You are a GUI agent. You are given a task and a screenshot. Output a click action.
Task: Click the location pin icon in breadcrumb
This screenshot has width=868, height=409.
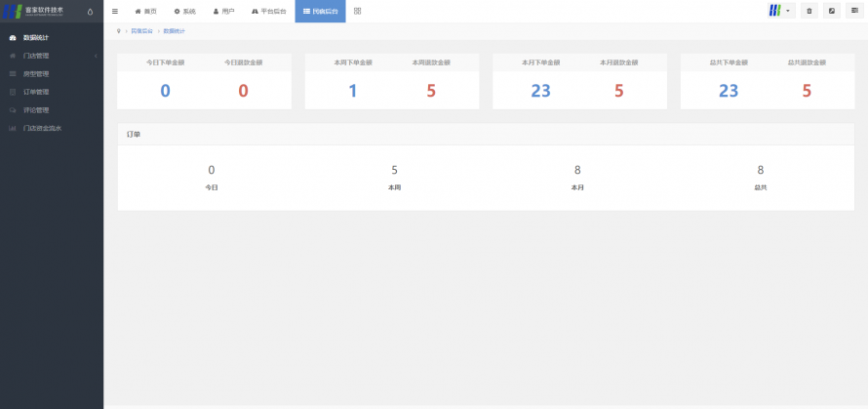(x=118, y=31)
